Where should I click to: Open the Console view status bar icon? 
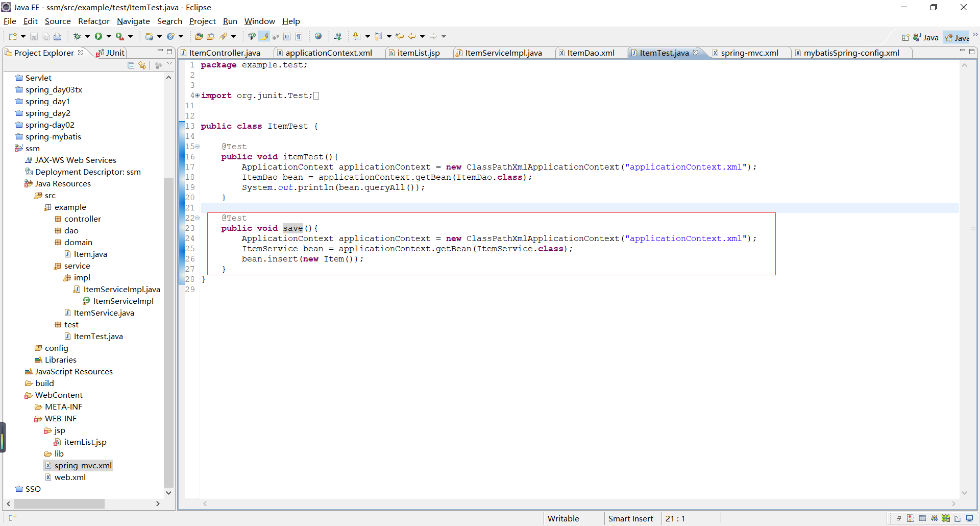click(970, 518)
